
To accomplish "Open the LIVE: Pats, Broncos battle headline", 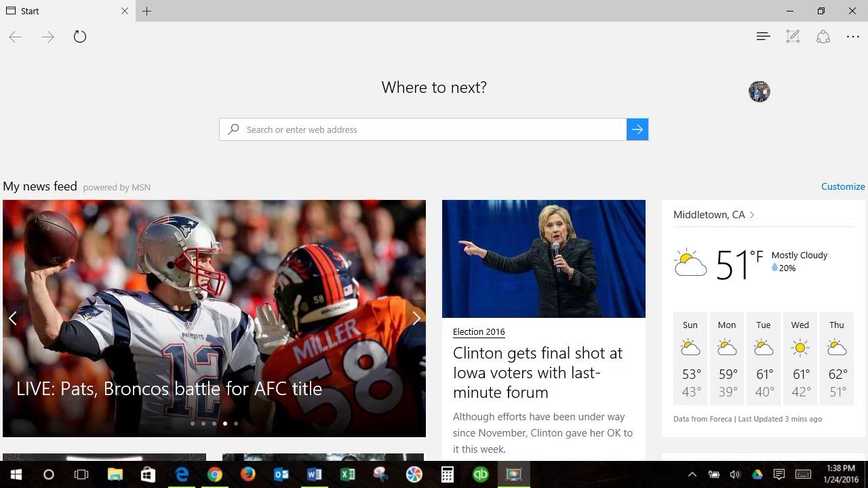I will (x=169, y=388).
